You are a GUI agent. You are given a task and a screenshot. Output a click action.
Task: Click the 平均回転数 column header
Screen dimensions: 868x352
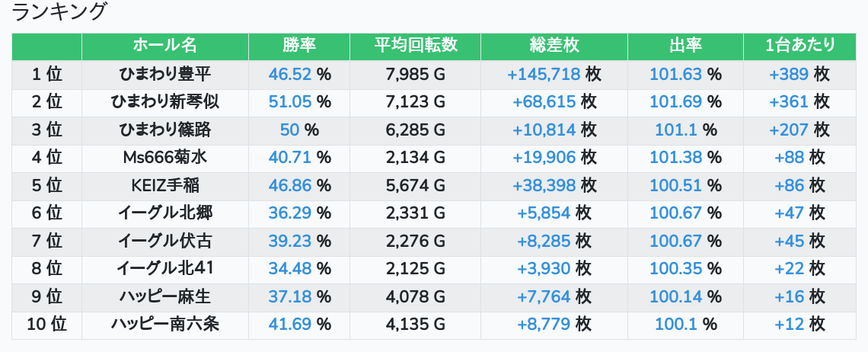[x=415, y=46]
